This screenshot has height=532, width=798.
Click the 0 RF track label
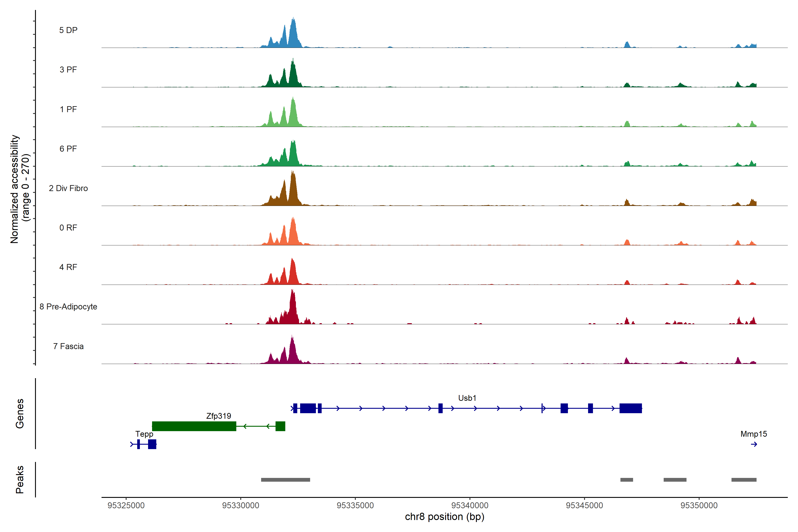pyautogui.click(x=68, y=228)
